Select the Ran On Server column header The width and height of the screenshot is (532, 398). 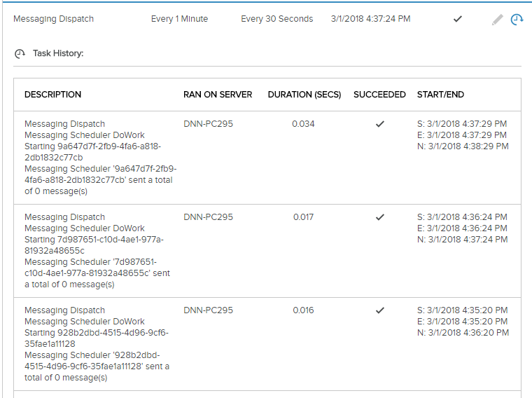pyautogui.click(x=218, y=95)
